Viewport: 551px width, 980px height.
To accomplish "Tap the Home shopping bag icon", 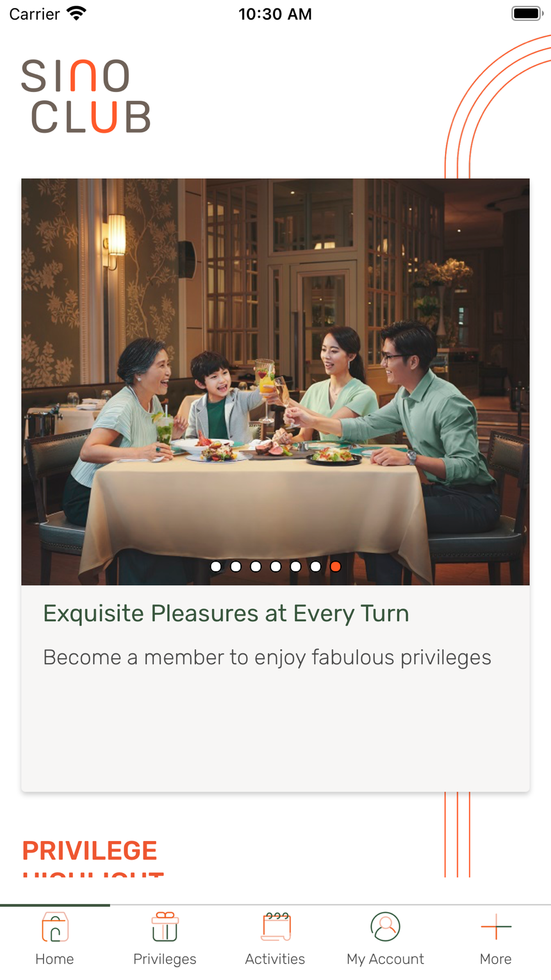I will click(x=55, y=927).
